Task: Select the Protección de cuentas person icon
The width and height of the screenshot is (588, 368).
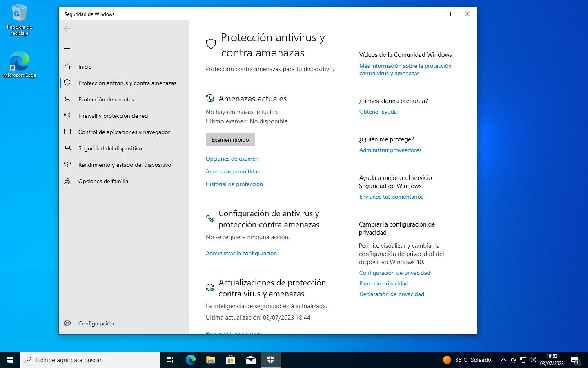Action: click(x=67, y=99)
